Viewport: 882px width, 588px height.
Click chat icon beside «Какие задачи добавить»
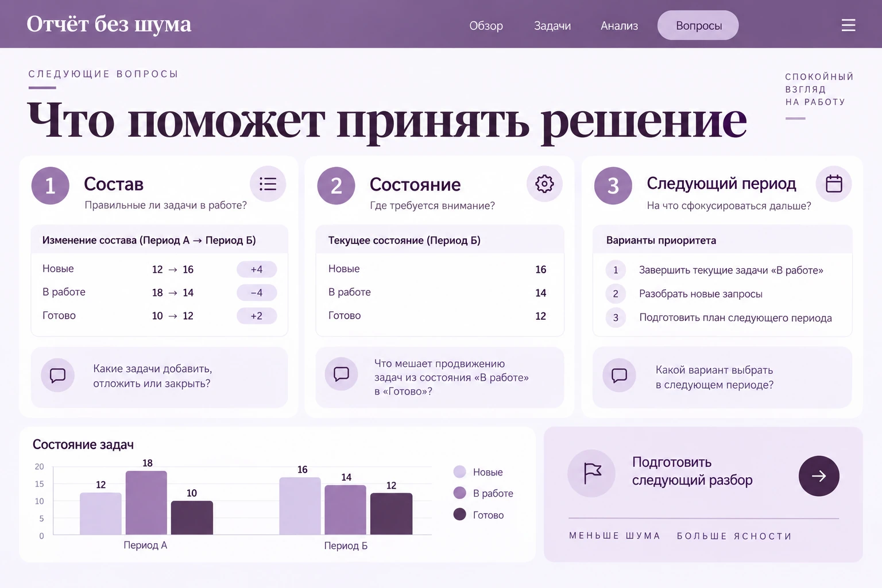[x=58, y=376]
